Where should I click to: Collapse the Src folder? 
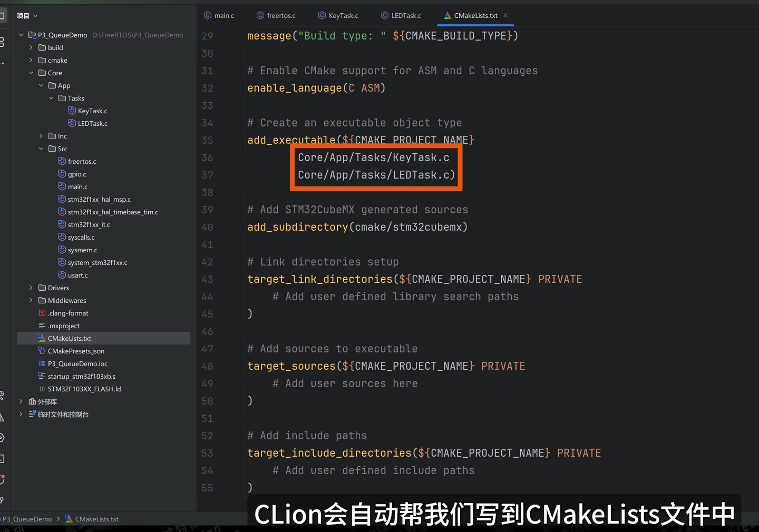[41, 149]
